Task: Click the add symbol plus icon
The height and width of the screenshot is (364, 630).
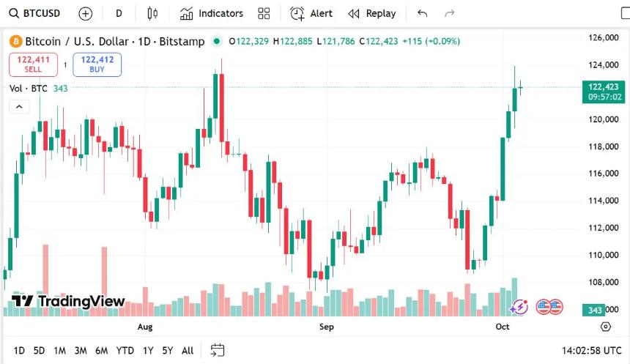Action: point(86,13)
